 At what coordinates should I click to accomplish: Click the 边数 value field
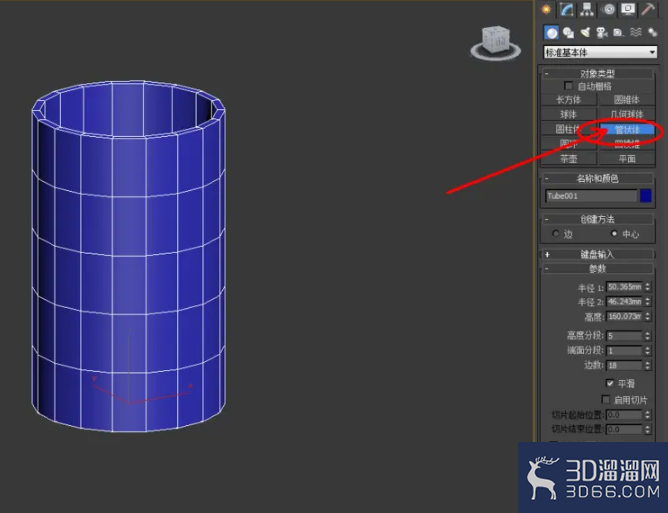coord(624,365)
